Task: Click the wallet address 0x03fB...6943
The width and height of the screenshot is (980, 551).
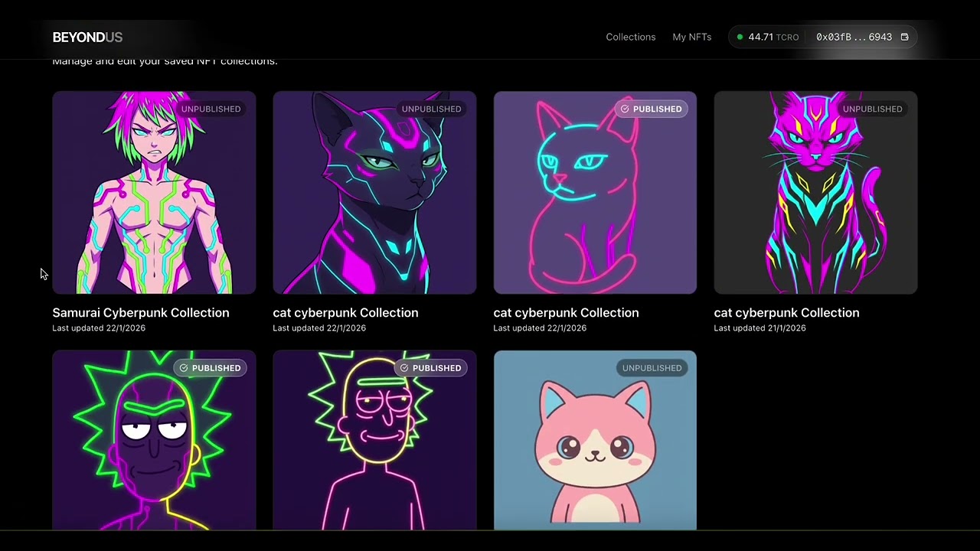Action: (854, 37)
